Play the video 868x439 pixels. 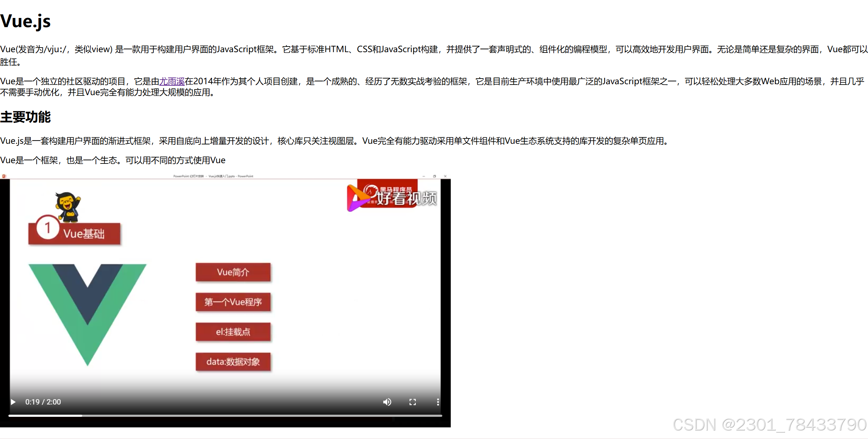[x=13, y=402]
